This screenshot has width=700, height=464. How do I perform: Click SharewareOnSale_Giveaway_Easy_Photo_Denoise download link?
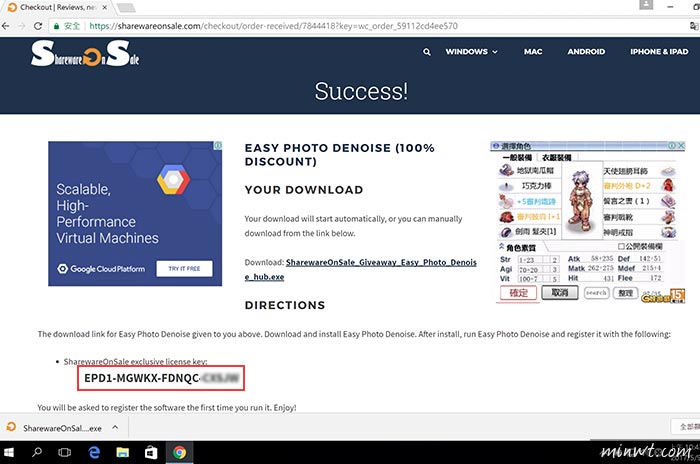pyautogui.click(x=360, y=269)
